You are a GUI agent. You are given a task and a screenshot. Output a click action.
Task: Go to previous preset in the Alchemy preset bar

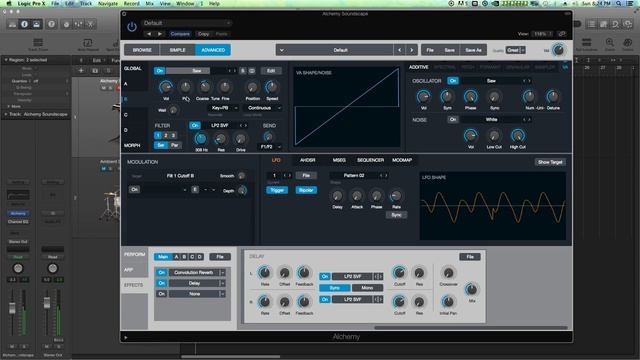(400, 50)
